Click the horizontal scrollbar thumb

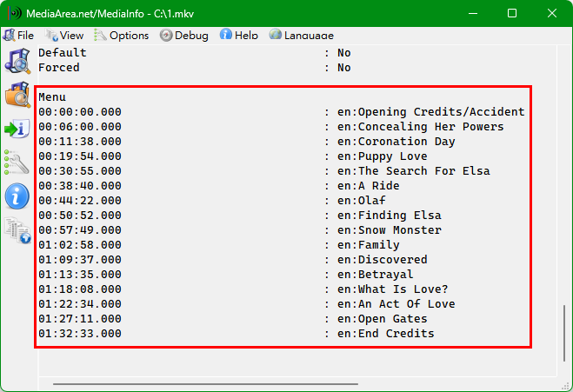click(205, 384)
